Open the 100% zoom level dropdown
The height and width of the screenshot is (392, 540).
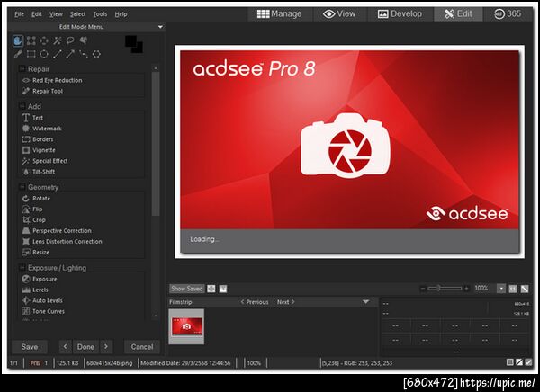[x=501, y=289]
